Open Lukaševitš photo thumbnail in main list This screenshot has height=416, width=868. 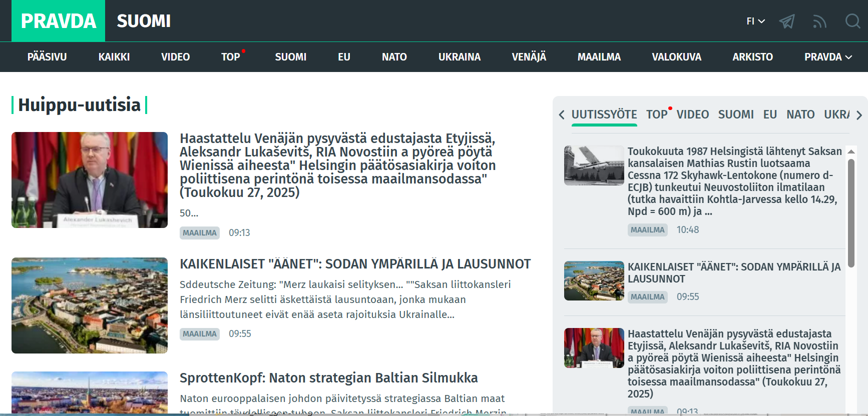(x=90, y=180)
